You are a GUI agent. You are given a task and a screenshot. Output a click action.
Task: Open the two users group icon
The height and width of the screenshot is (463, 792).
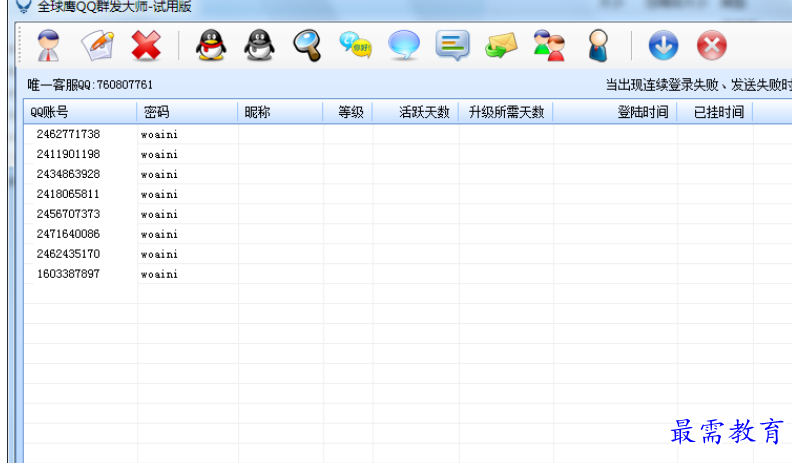click(x=549, y=45)
